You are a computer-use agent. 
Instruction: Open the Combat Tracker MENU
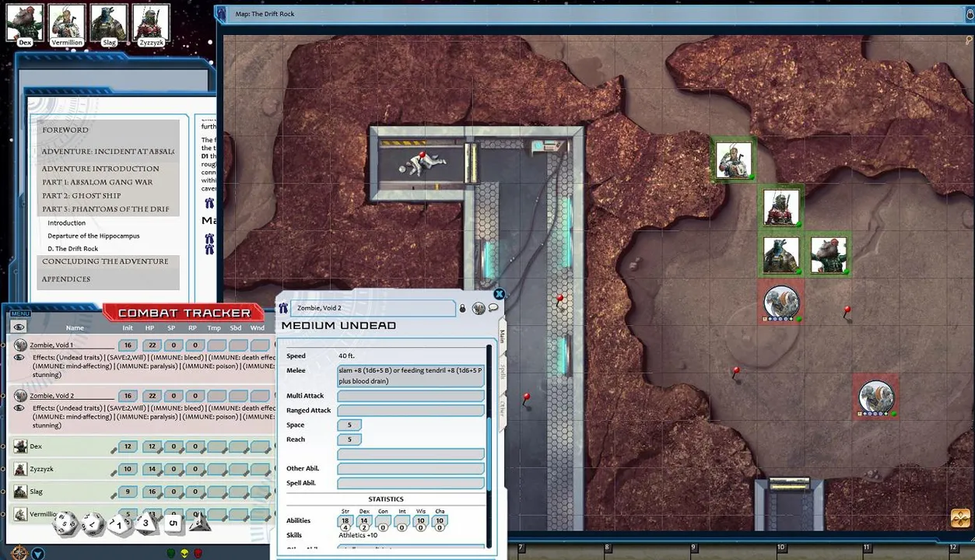point(19,313)
